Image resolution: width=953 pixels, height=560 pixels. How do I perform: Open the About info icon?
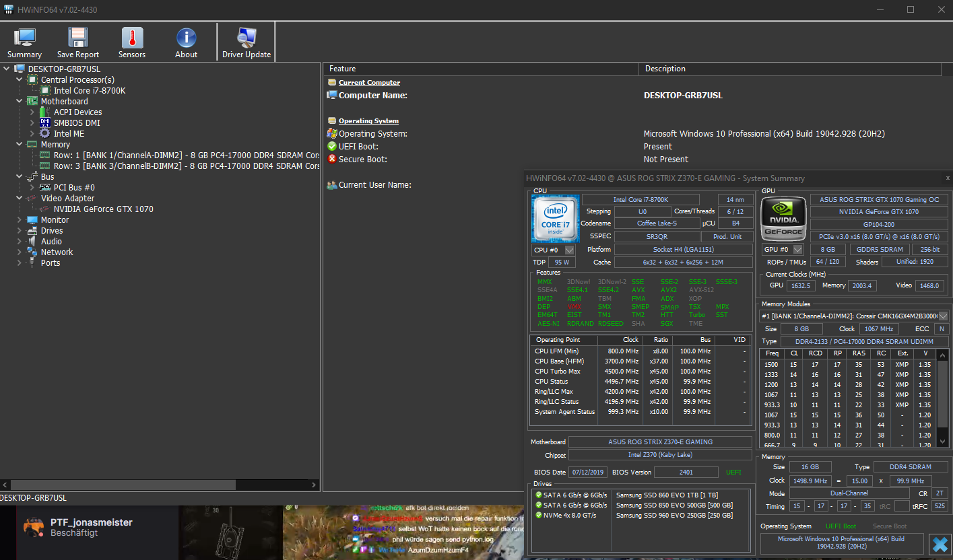186,38
